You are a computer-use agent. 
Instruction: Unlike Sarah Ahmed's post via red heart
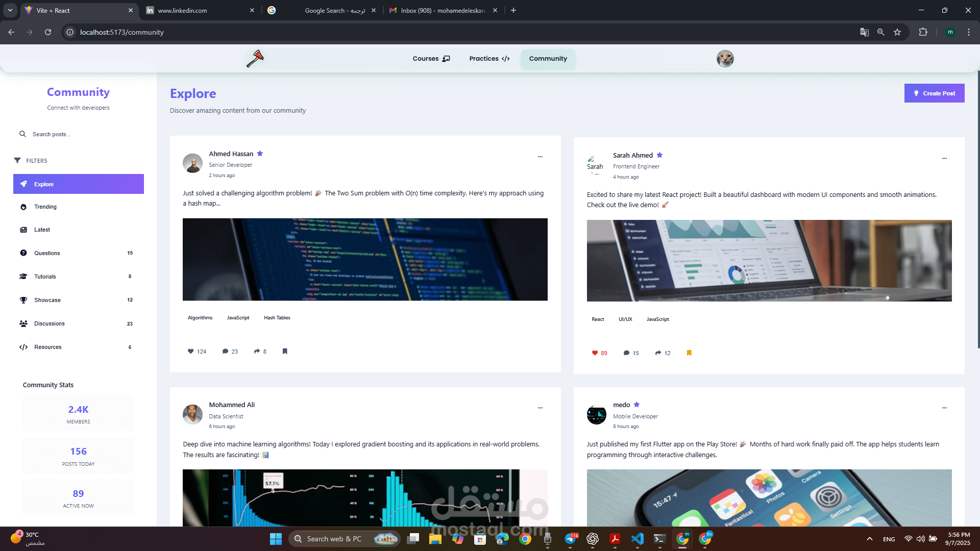point(595,353)
